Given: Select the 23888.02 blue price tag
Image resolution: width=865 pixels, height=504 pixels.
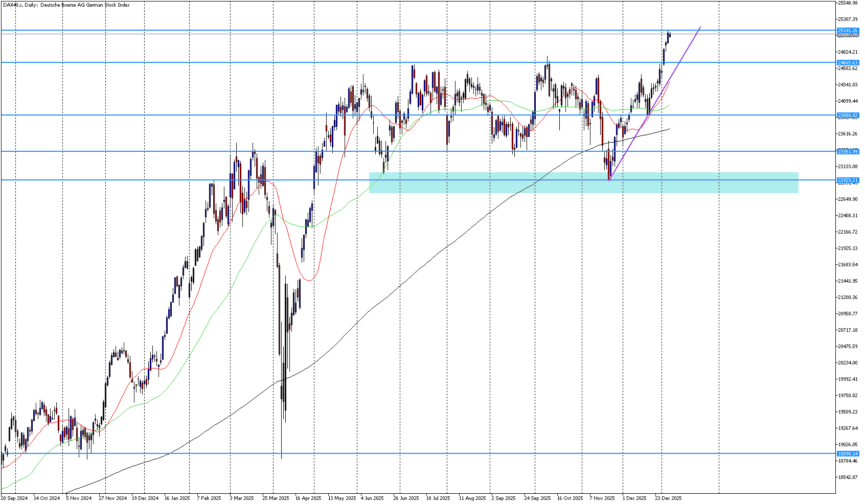Looking at the screenshot, I should [x=847, y=116].
